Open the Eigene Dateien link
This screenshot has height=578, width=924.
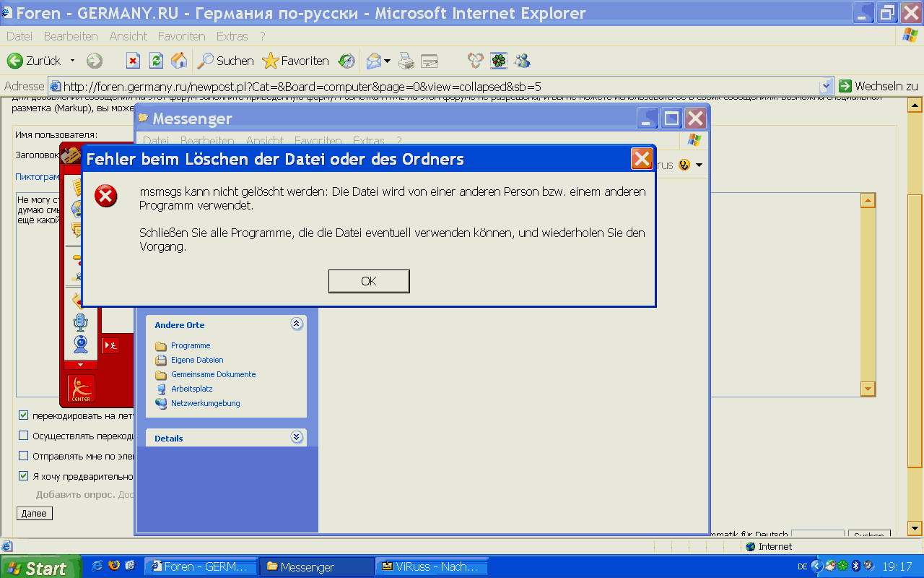197,360
